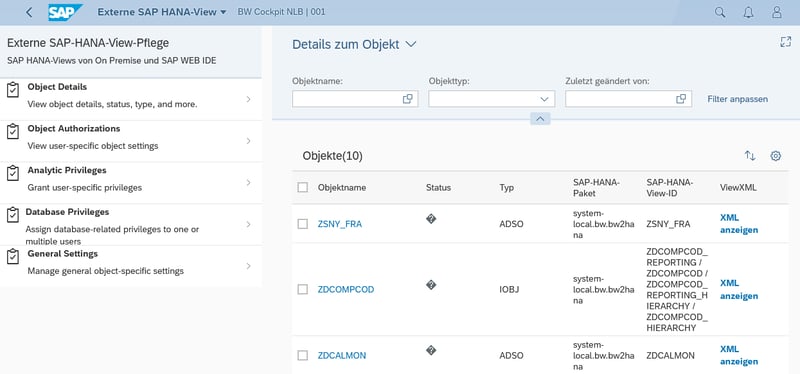Select General Settings menu entry
This screenshot has height=374, width=800.
131,266
